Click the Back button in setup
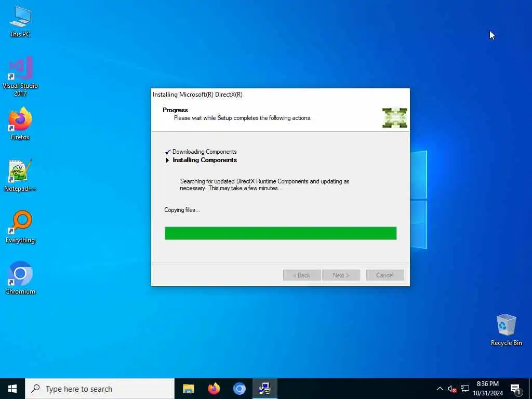The height and width of the screenshot is (399, 532). [x=302, y=275]
